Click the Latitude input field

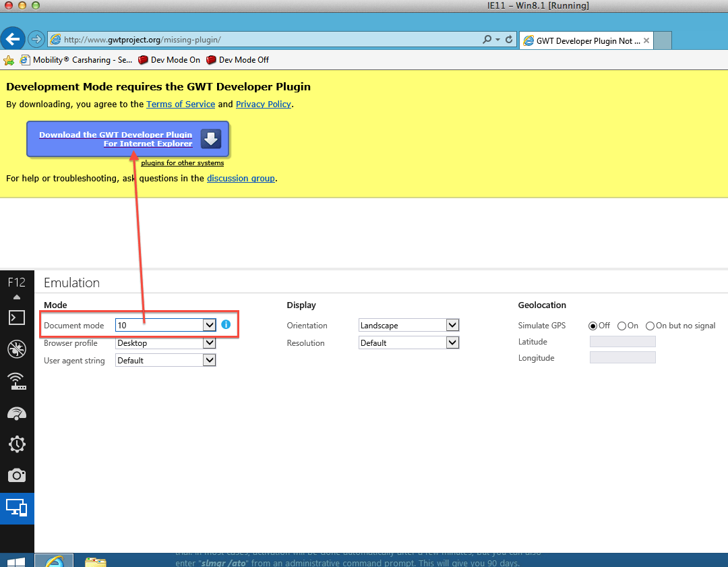tap(622, 342)
